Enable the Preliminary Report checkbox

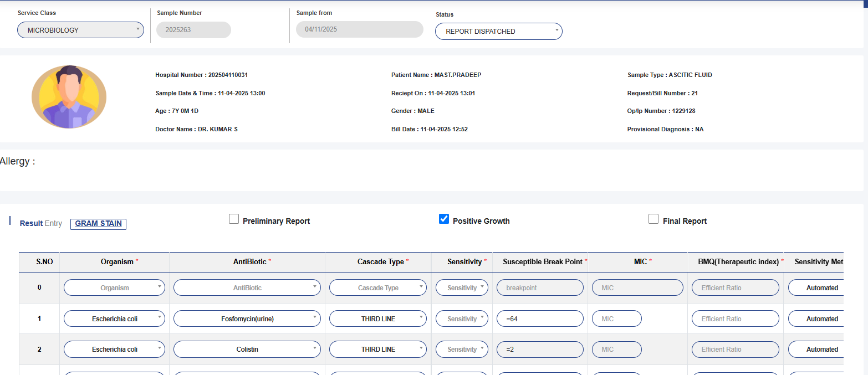pyautogui.click(x=234, y=219)
